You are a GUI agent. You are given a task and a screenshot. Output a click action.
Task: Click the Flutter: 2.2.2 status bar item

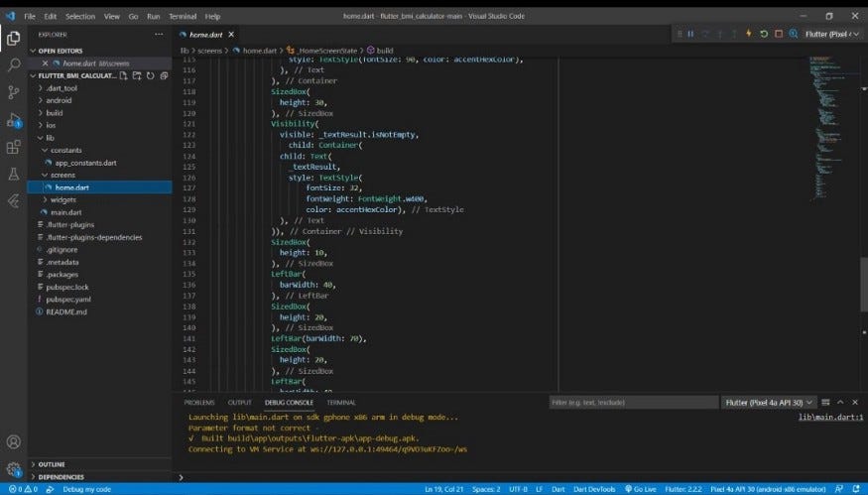click(x=683, y=489)
